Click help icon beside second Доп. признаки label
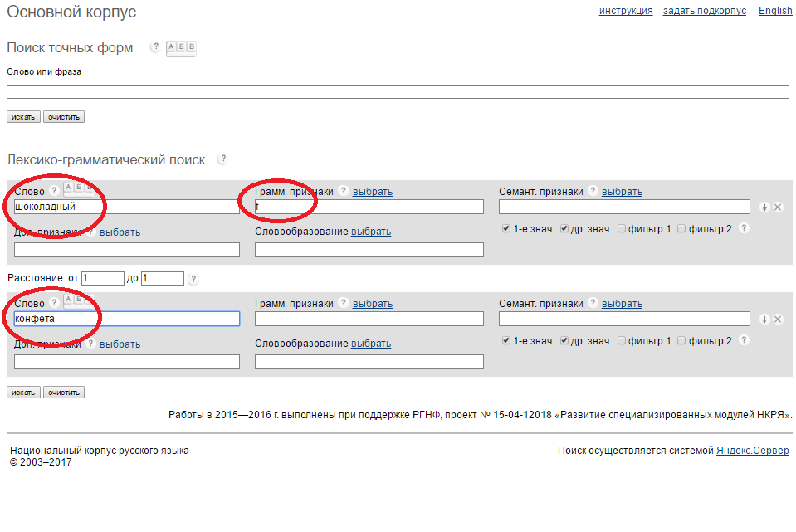The height and width of the screenshot is (532, 796). pyautogui.click(x=90, y=344)
